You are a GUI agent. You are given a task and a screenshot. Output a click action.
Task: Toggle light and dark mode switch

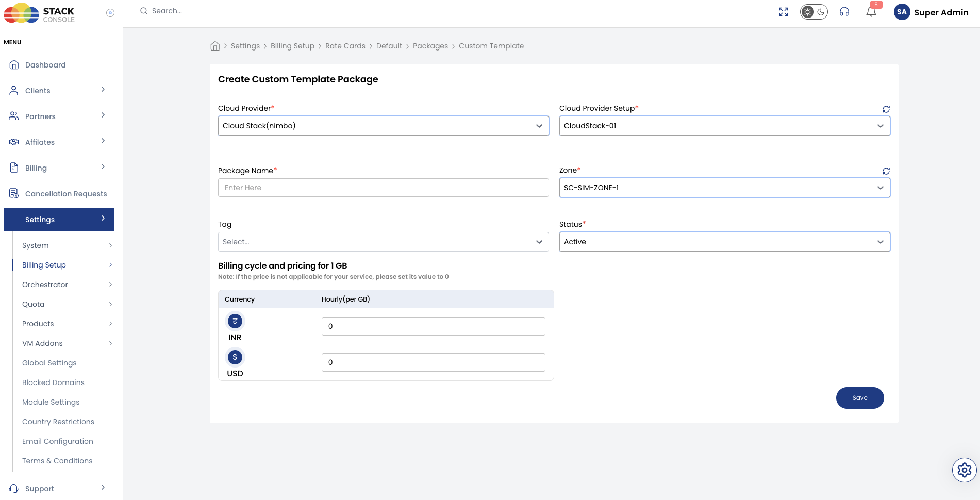[814, 12]
